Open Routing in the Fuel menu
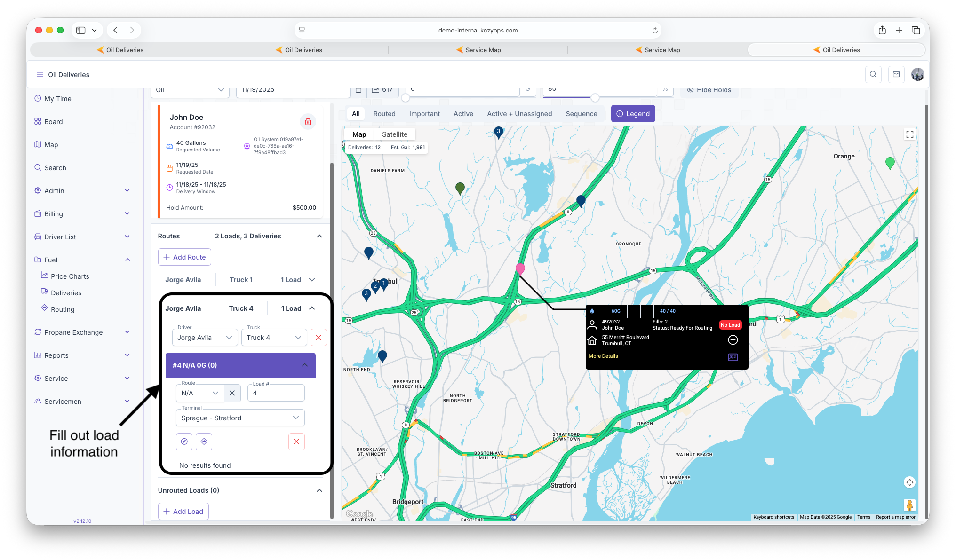 63,309
